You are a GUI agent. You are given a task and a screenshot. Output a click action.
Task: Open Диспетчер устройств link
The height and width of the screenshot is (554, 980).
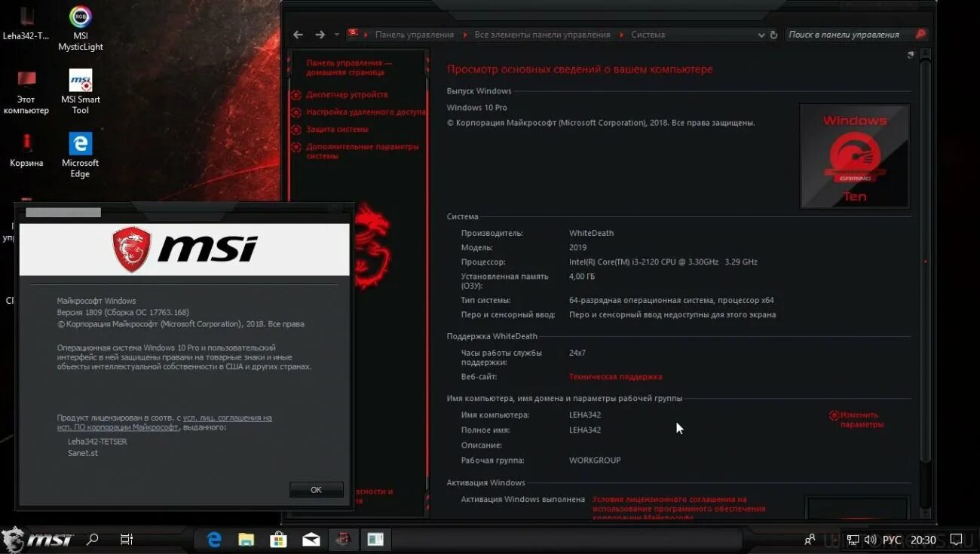347,95
